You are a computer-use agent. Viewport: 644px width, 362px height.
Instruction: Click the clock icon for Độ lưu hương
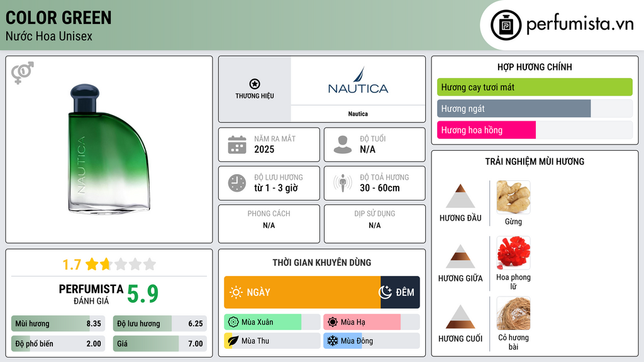pos(236,183)
